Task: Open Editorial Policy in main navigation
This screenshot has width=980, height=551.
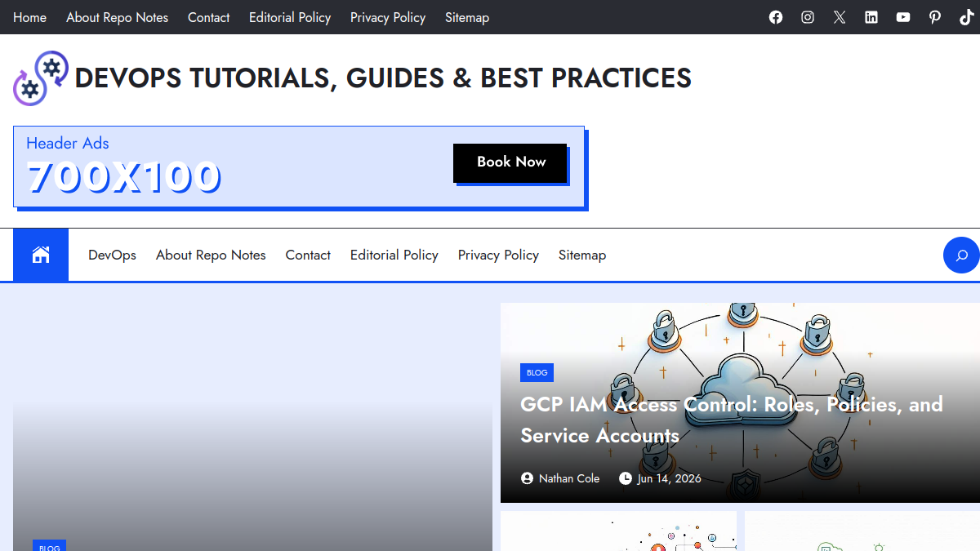Action: 394,255
